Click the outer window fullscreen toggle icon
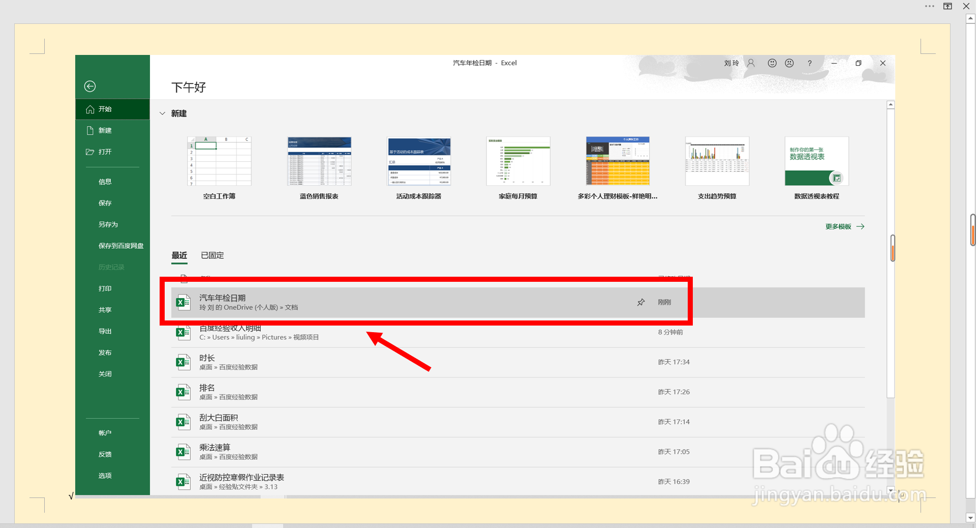 [x=948, y=6]
